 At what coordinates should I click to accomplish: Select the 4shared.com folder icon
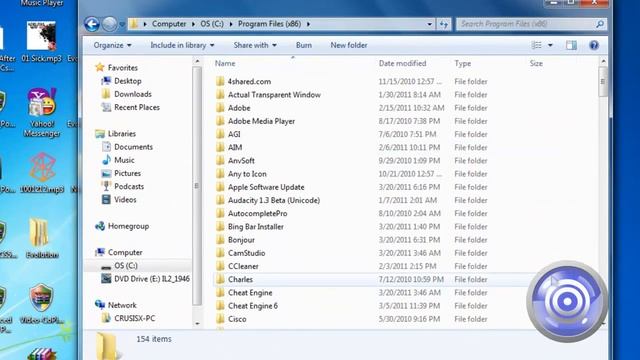(x=220, y=81)
